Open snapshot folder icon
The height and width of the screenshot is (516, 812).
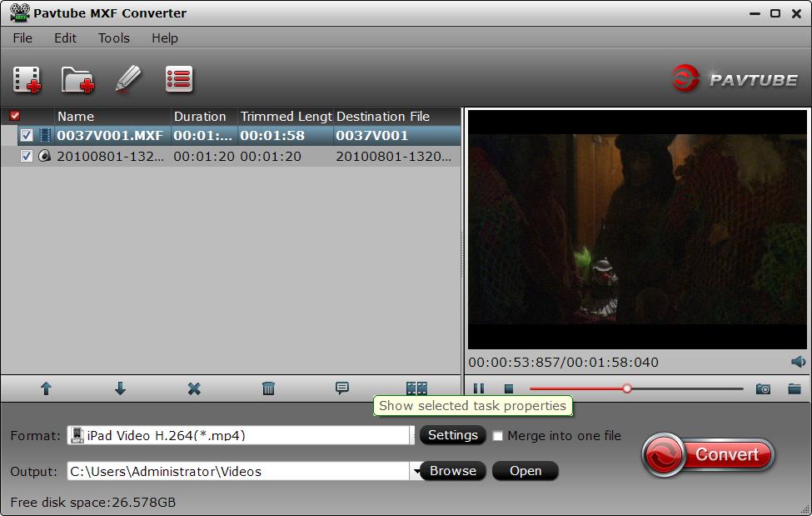(x=795, y=388)
